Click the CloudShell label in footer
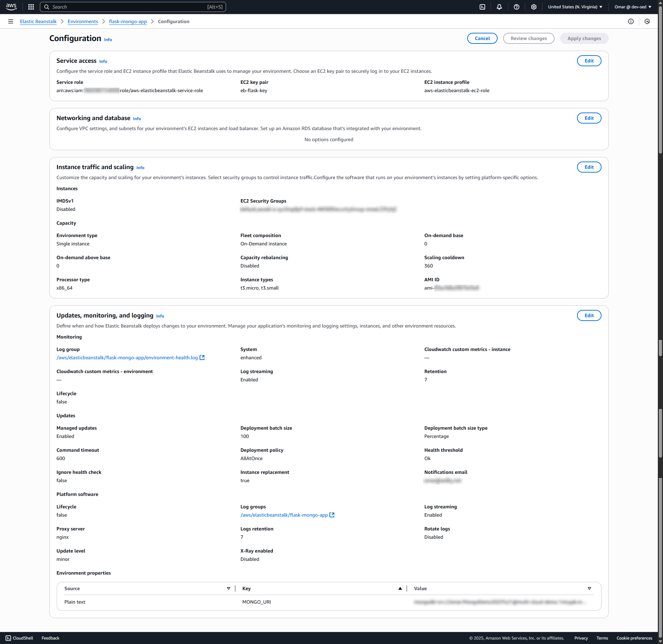Screen dimensions: 663x644 [x=23, y=638]
